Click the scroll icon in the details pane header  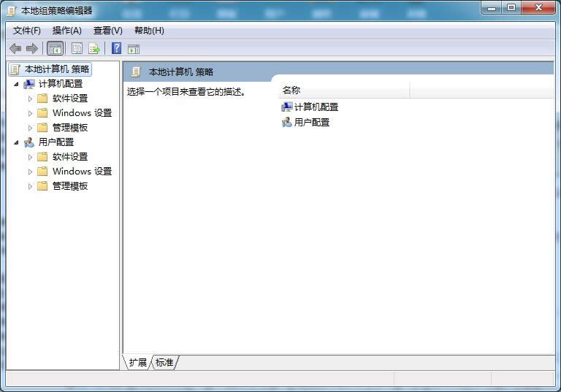click(136, 72)
